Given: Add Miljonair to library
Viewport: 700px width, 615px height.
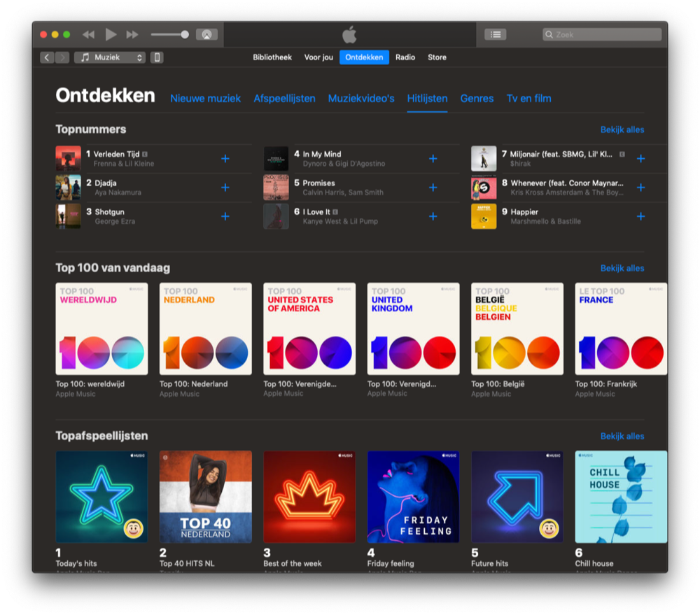Looking at the screenshot, I should point(640,158).
